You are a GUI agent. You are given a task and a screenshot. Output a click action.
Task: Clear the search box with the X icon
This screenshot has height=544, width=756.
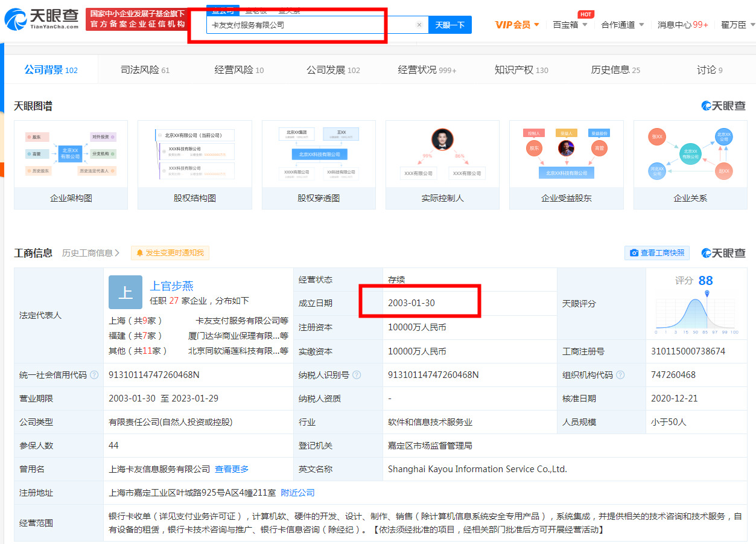click(x=419, y=25)
